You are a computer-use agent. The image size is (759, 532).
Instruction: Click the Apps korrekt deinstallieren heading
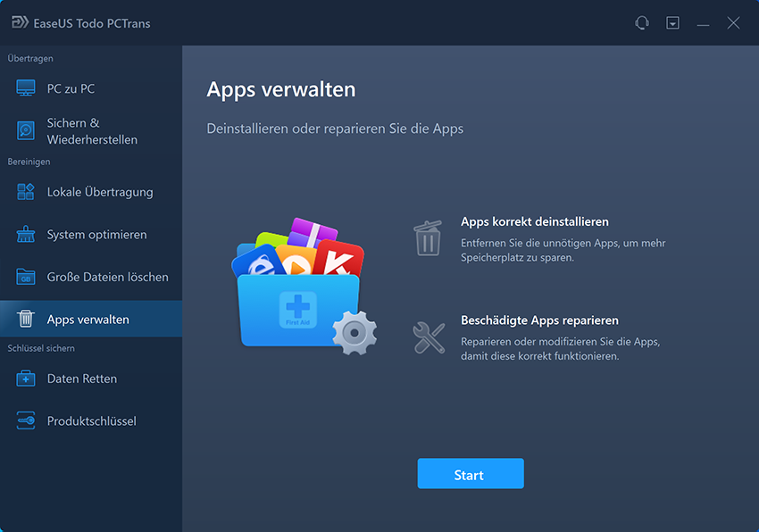click(534, 221)
